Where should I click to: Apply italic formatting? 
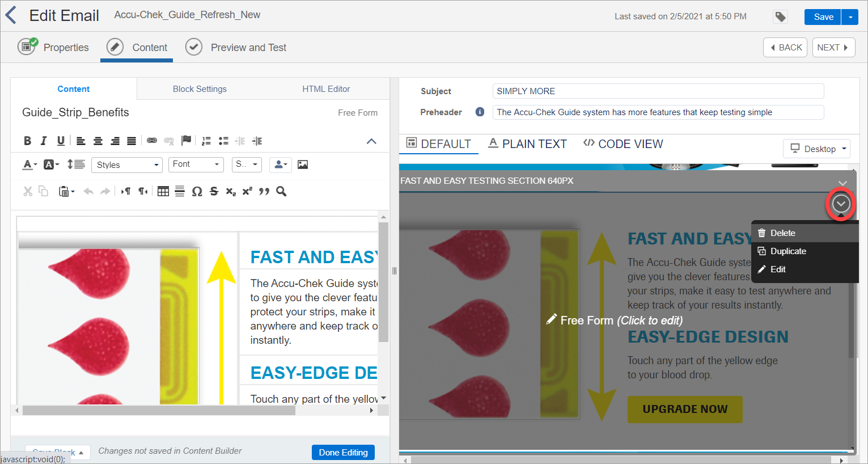click(44, 141)
